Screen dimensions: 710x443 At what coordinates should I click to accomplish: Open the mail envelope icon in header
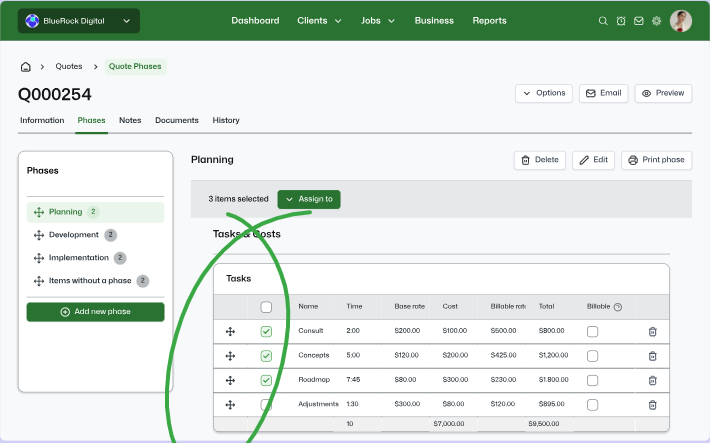[x=639, y=21]
